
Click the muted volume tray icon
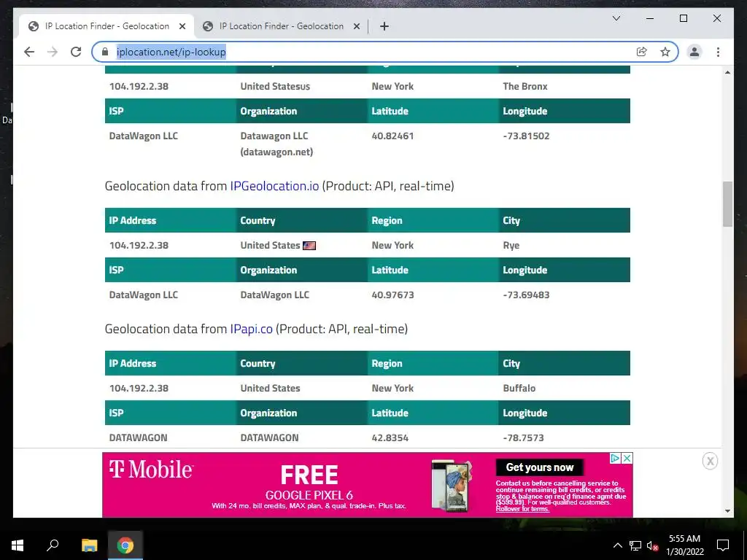click(x=652, y=545)
